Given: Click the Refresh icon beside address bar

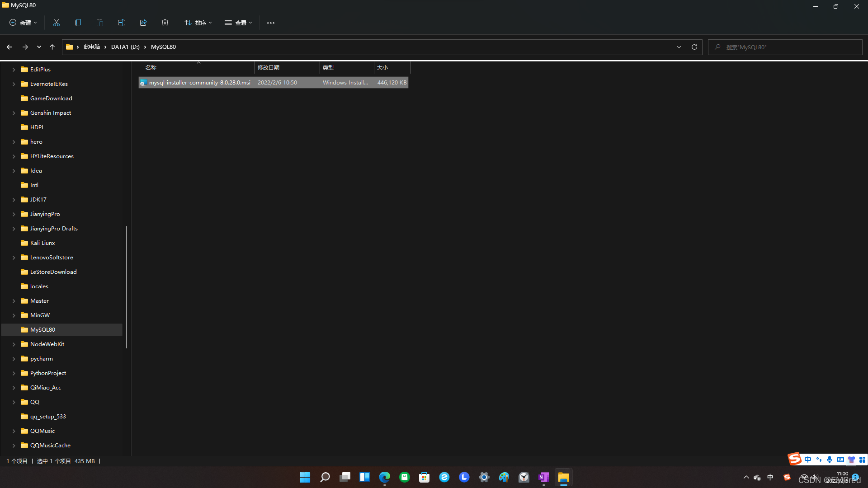Looking at the screenshot, I should [694, 47].
